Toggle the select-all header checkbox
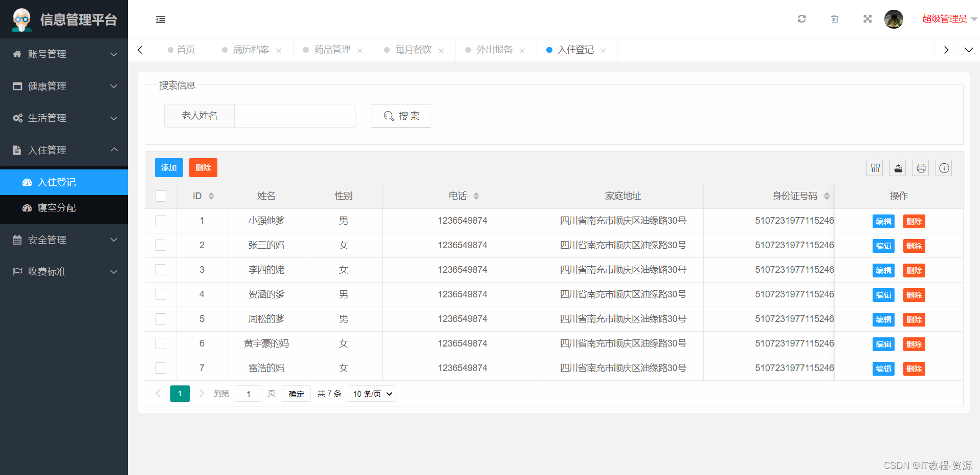The height and width of the screenshot is (475, 980). (161, 196)
